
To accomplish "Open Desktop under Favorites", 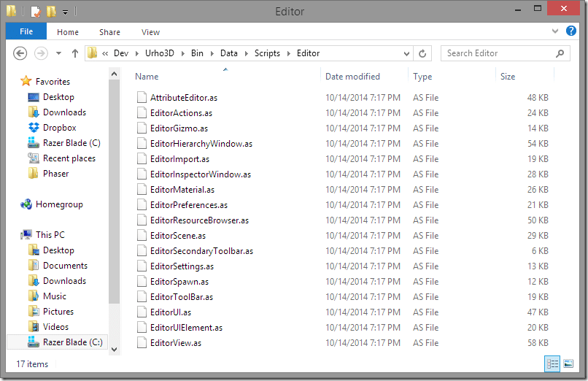I will click(x=58, y=97).
